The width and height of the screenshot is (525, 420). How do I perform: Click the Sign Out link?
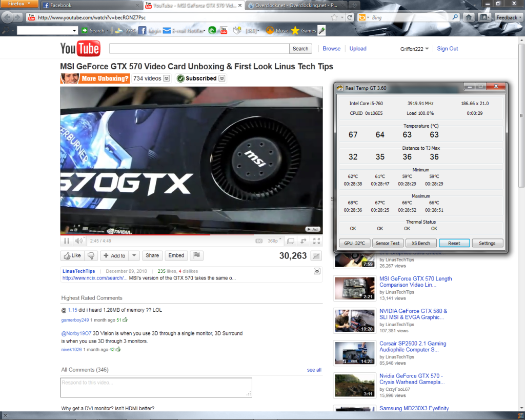pyautogui.click(x=447, y=49)
